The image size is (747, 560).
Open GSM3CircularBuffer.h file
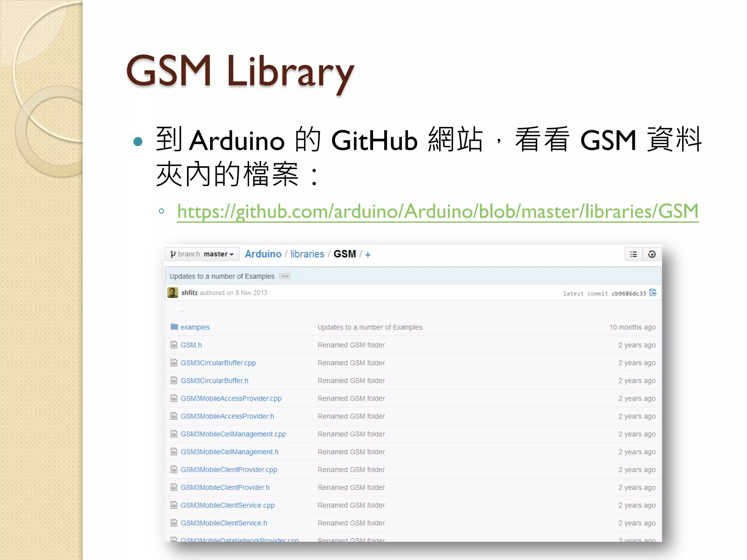tap(214, 381)
